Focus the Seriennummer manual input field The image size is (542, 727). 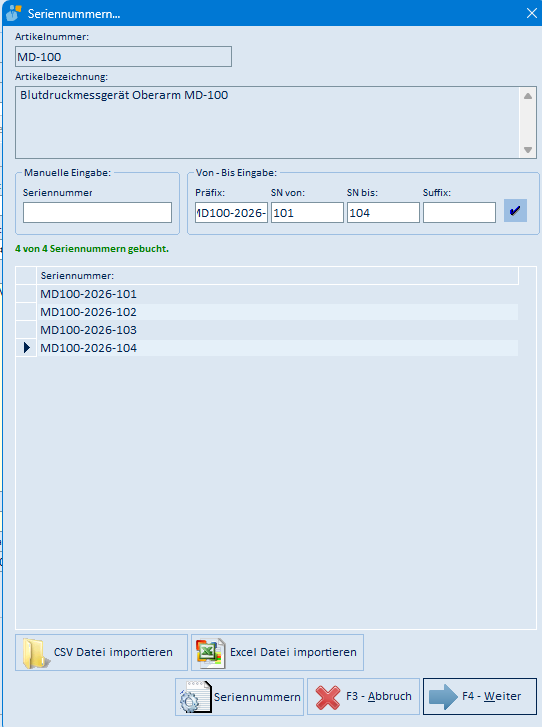click(97, 212)
